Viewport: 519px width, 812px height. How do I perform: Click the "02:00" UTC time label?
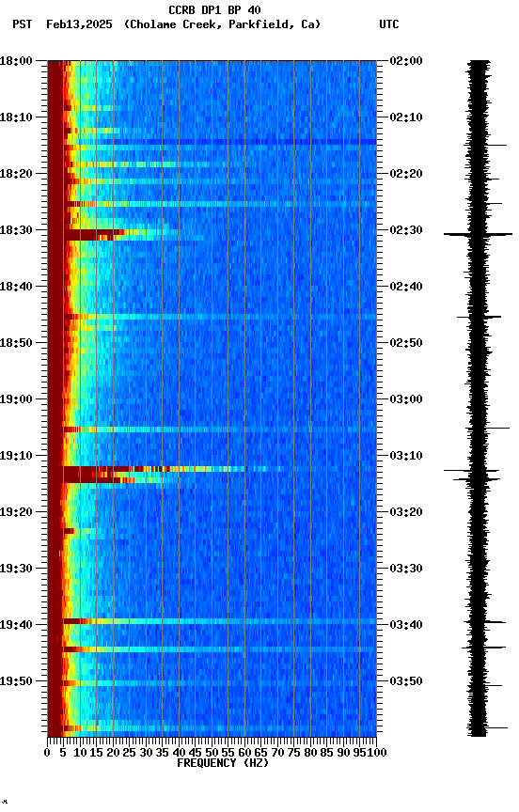point(406,61)
